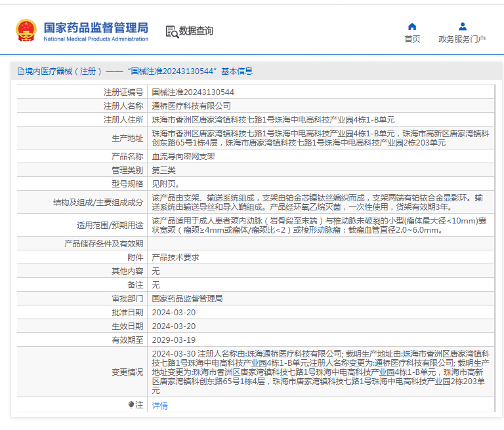Click 国家药品监督管理局 header title
Screen dimensions: 504x430
(96, 28)
